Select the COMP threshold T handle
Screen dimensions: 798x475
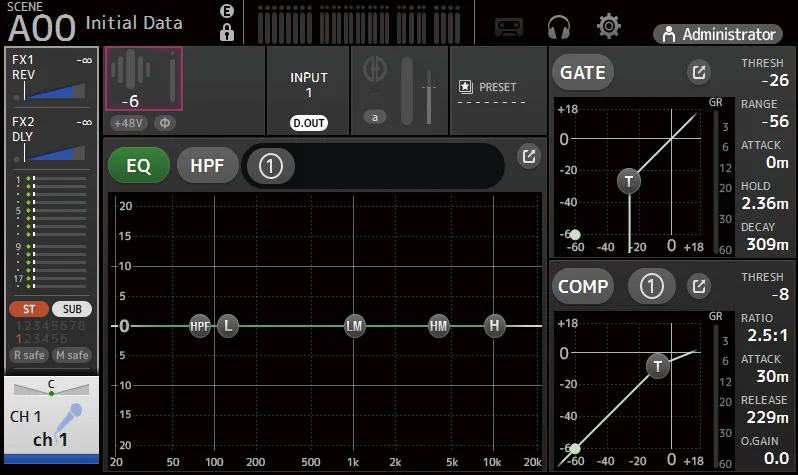click(658, 366)
